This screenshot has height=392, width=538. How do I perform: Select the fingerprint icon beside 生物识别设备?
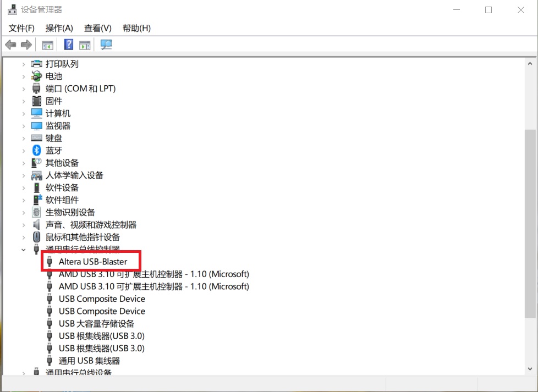pyautogui.click(x=37, y=212)
